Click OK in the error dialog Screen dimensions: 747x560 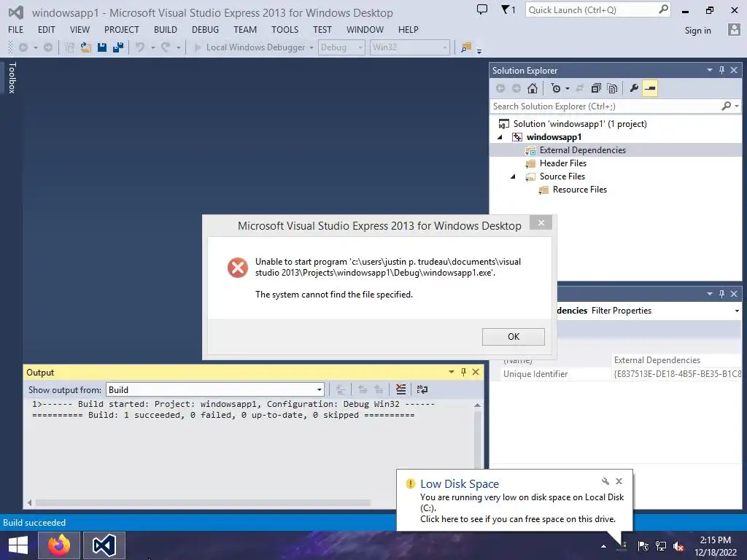tap(513, 337)
